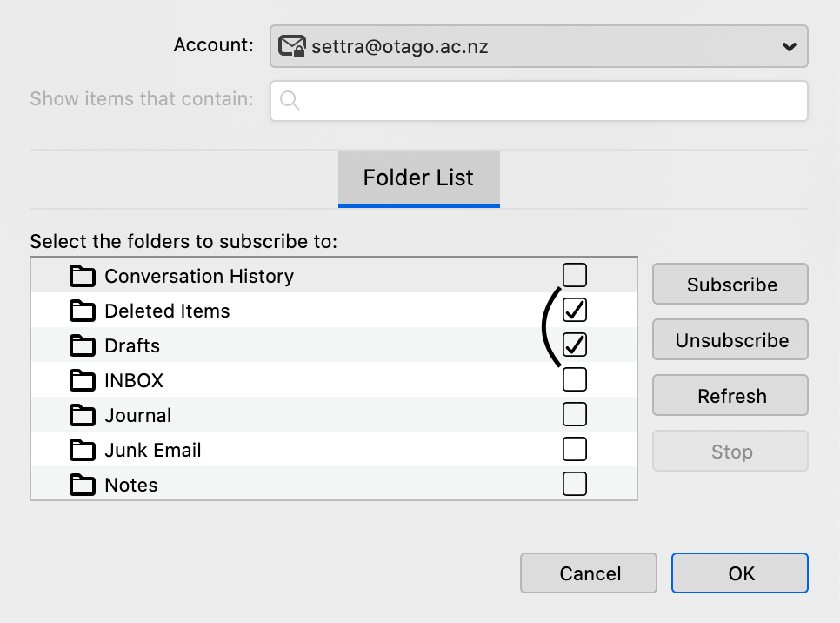Screen dimensions: 840x623
Task: Click the Deleted Items folder icon
Action: pos(83,311)
